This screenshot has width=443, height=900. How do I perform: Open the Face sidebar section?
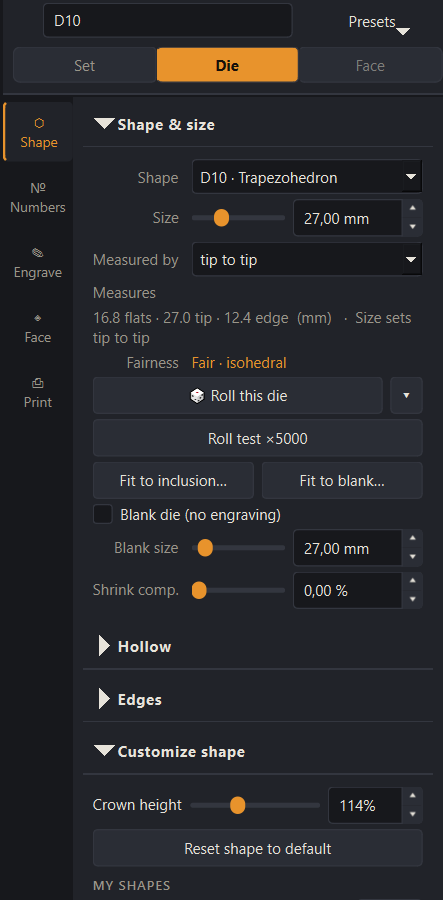(38, 328)
